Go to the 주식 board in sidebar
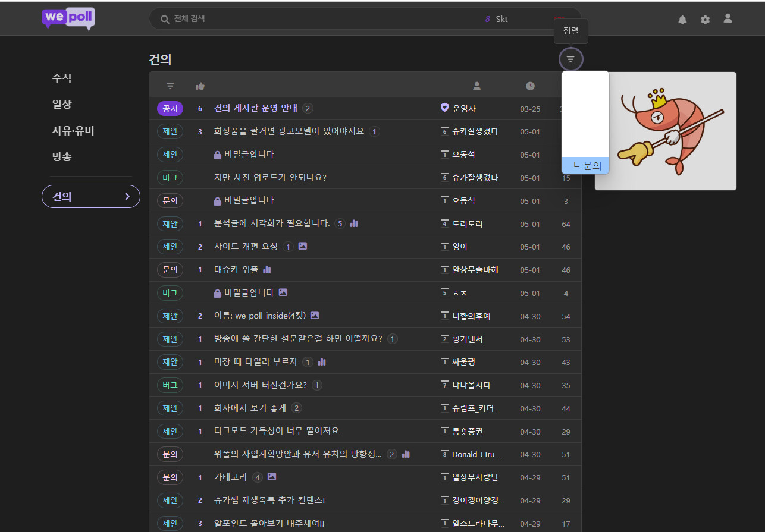Viewport: 765px width, 532px height. coord(62,78)
